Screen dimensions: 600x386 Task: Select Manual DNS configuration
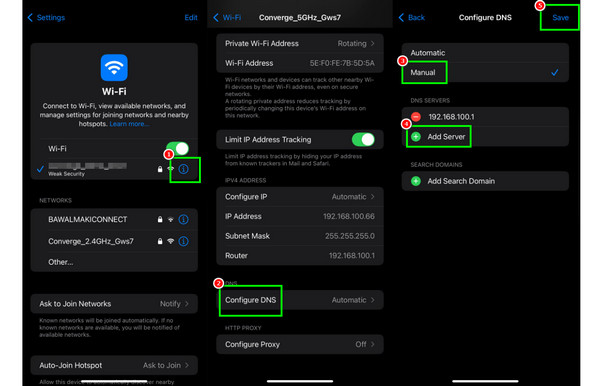pyautogui.click(x=485, y=72)
